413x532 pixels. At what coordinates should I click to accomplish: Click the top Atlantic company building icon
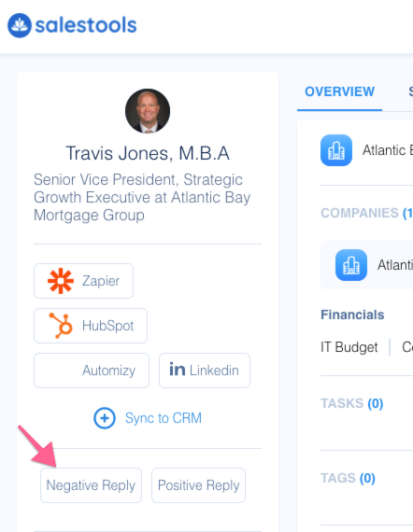[336, 150]
